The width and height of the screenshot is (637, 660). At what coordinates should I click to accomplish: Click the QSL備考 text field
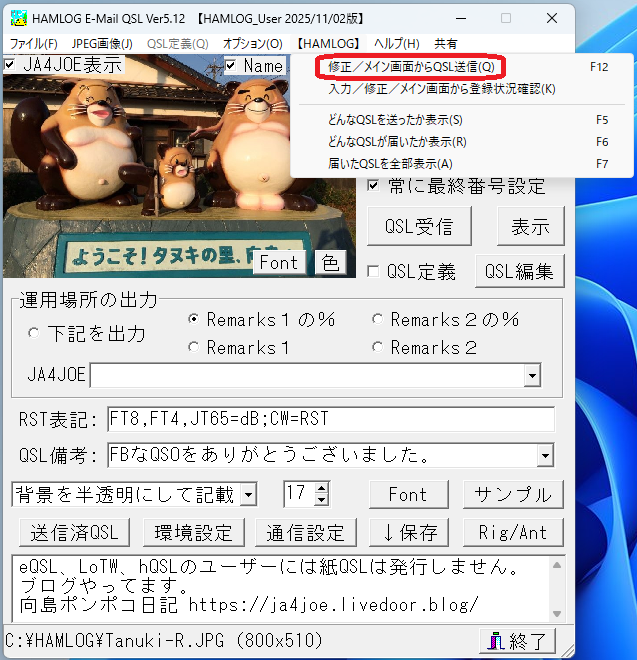[x=322, y=455]
